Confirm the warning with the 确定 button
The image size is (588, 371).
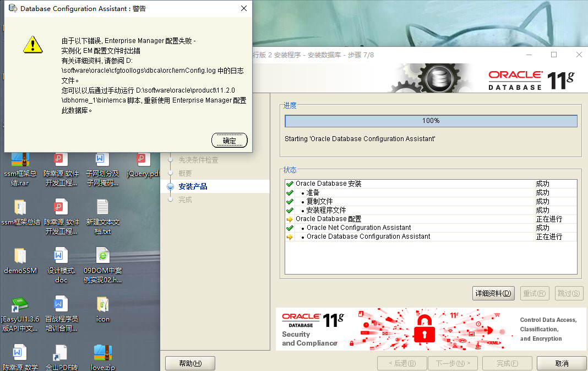tap(230, 141)
